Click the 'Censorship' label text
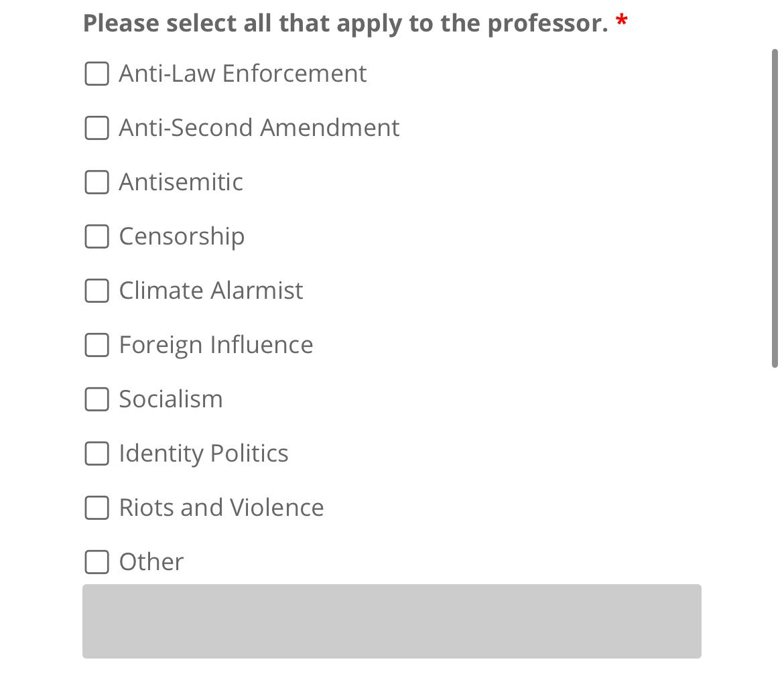 tap(182, 236)
